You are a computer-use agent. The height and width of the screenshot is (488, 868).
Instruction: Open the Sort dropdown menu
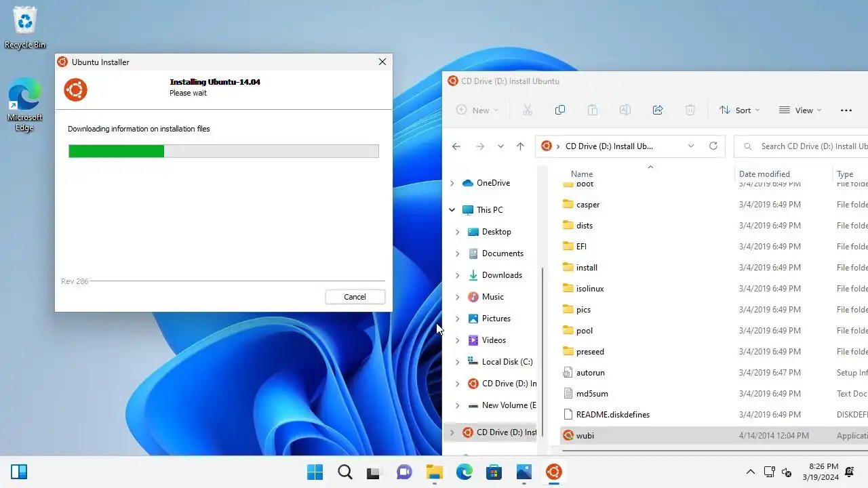pos(739,110)
